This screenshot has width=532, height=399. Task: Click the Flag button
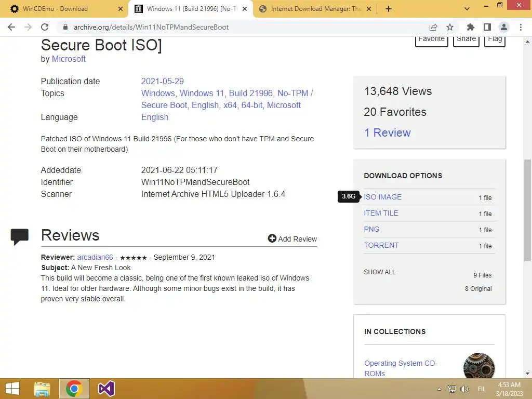tap(495, 41)
